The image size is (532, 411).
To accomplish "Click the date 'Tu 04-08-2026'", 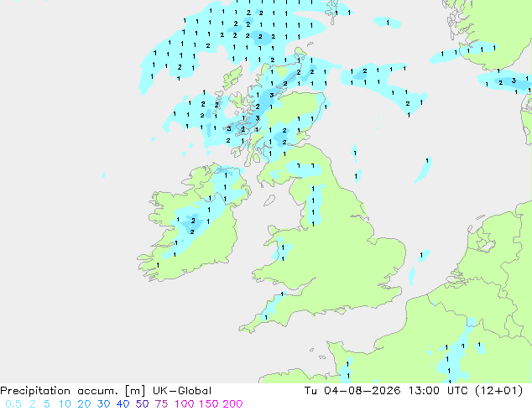I will (x=352, y=391).
